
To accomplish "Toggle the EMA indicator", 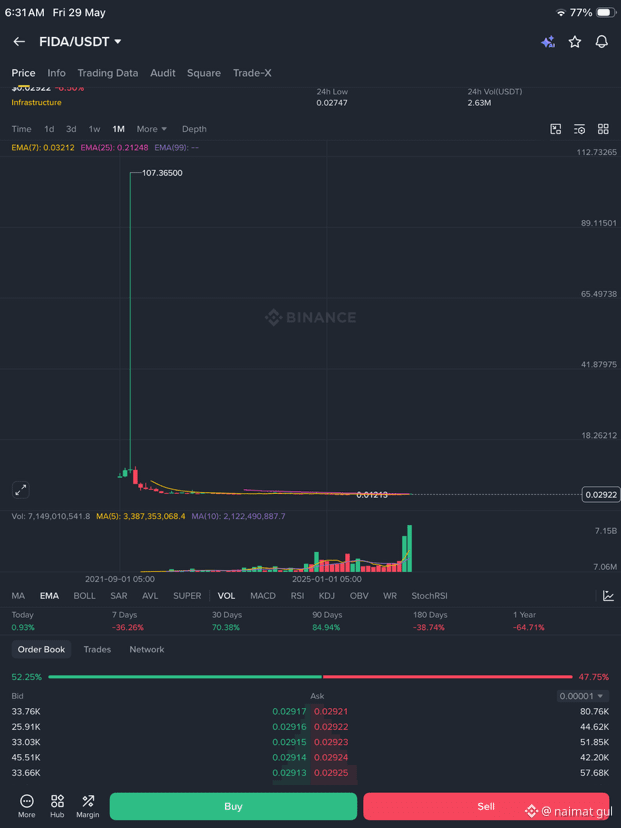I will (49, 596).
